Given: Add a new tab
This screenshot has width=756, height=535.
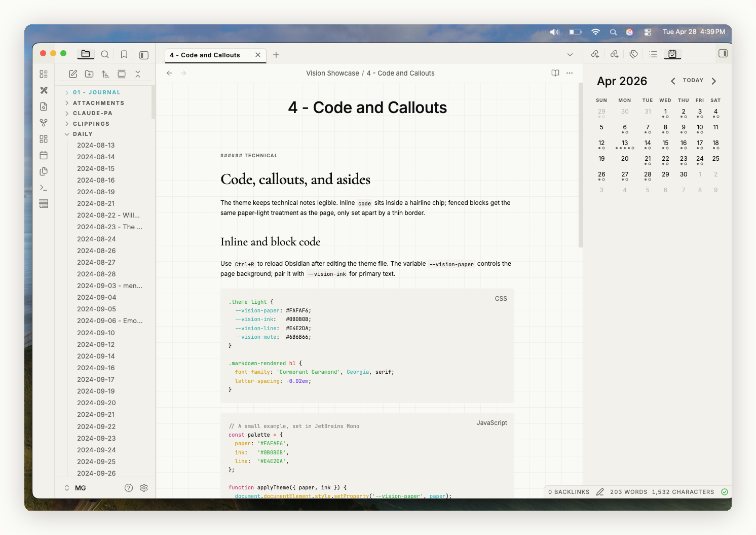Looking at the screenshot, I should pyautogui.click(x=276, y=55).
